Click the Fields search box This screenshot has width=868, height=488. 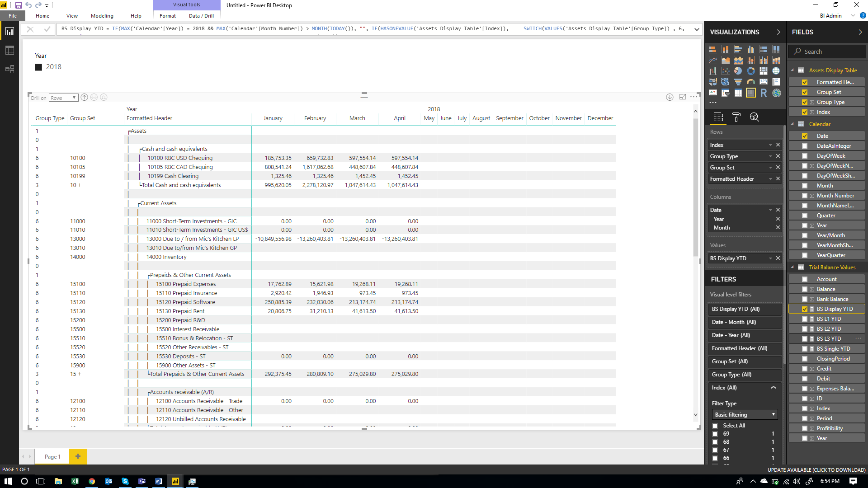tap(828, 52)
